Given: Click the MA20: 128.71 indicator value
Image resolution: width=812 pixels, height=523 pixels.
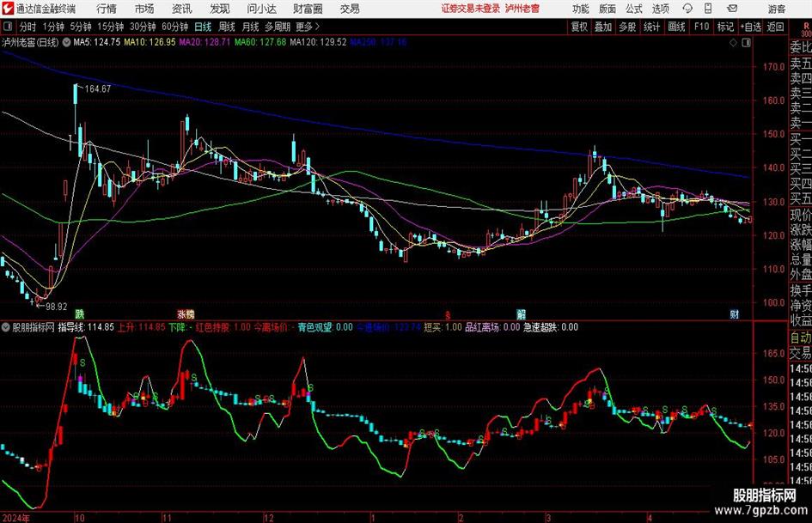Looking at the screenshot, I should pyautogui.click(x=205, y=42).
